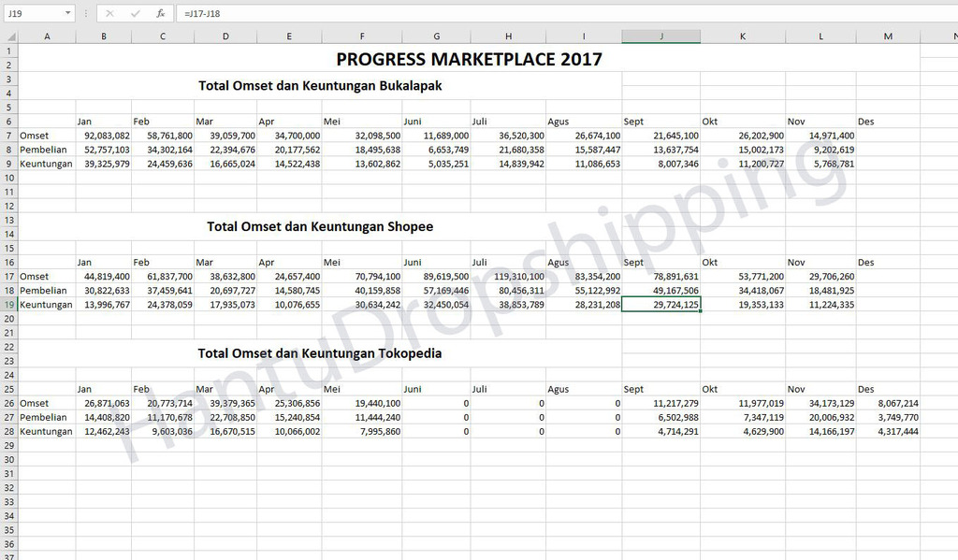958x560 pixels.
Task: Select column K header
Action: tap(743, 36)
